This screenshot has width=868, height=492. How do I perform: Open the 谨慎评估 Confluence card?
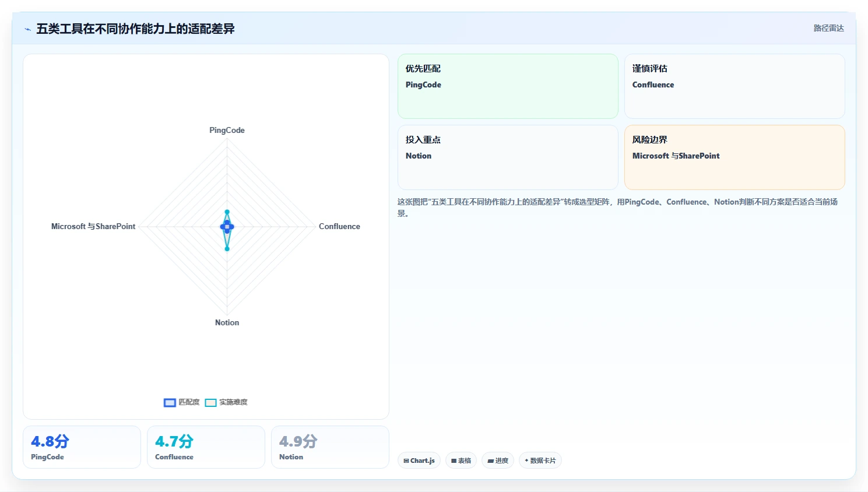(x=735, y=86)
